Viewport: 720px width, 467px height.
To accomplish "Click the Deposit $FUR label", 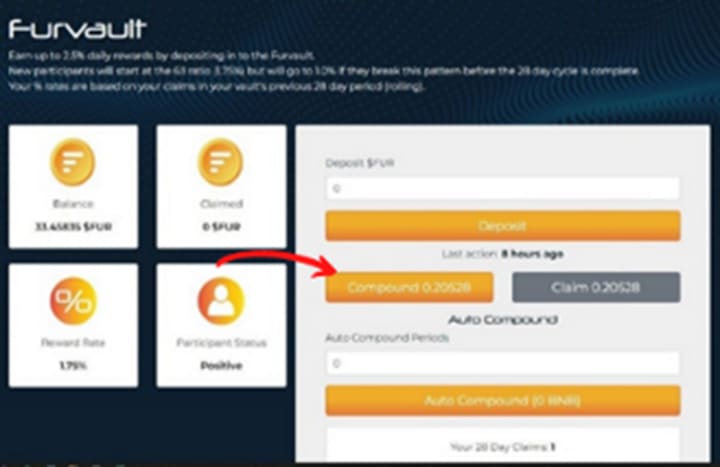I will point(360,163).
